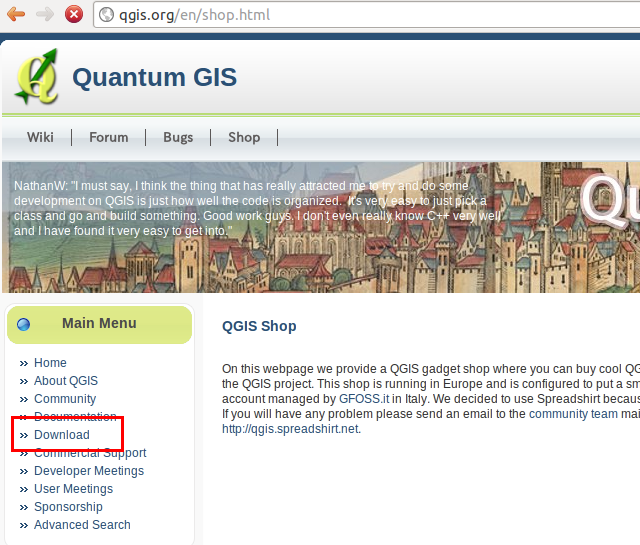Open the Shop navigation item
The height and width of the screenshot is (545, 640).
click(244, 137)
